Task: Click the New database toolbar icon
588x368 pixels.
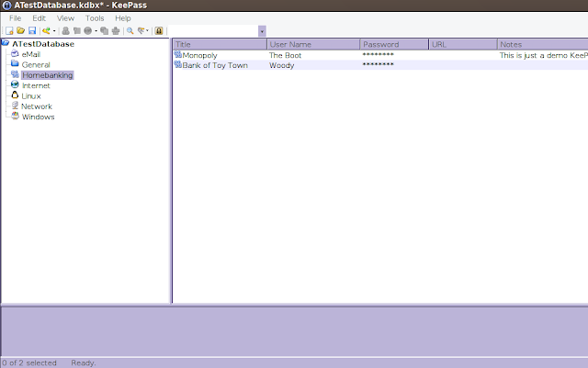Action: 9,30
